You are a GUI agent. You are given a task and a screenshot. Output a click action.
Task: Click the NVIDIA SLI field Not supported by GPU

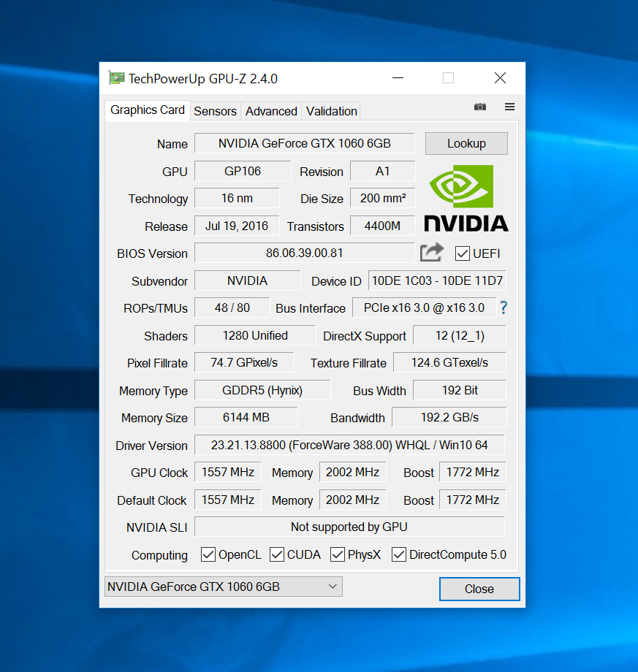pyautogui.click(x=349, y=527)
